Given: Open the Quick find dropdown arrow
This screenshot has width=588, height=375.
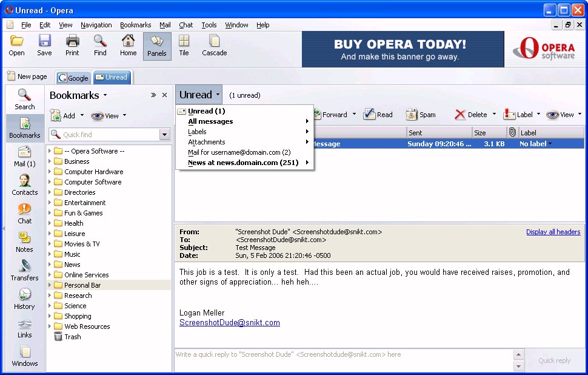Looking at the screenshot, I should click(x=164, y=135).
